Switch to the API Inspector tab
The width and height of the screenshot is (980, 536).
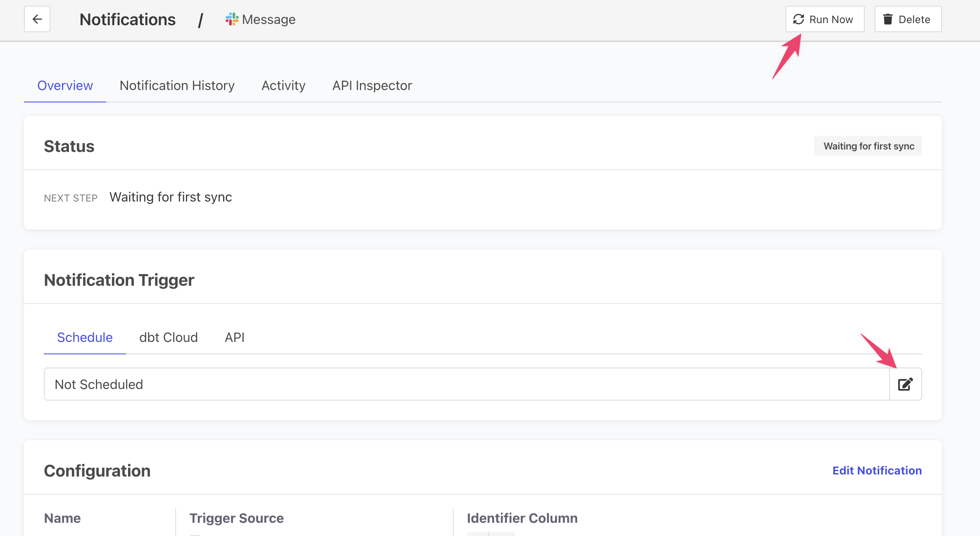(372, 85)
